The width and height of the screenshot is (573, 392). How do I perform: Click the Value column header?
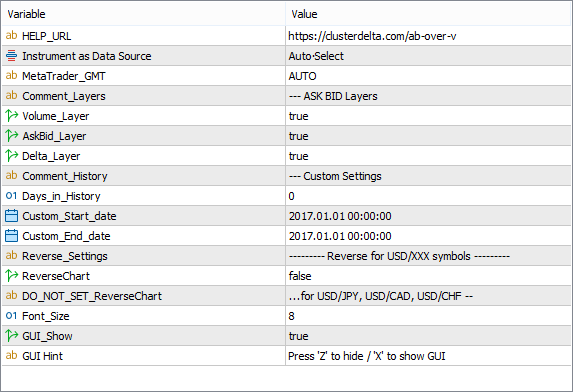coord(428,14)
